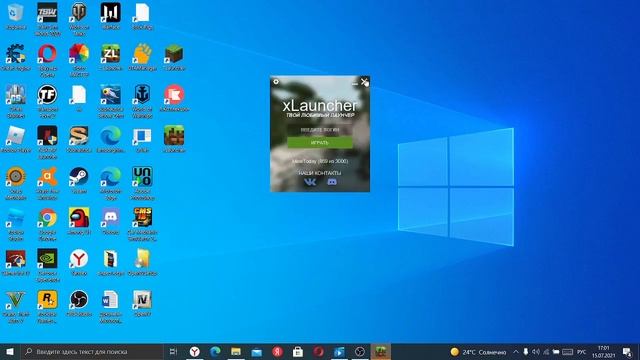
Task: Select the UNO game desktop icon
Action: click(x=142, y=182)
